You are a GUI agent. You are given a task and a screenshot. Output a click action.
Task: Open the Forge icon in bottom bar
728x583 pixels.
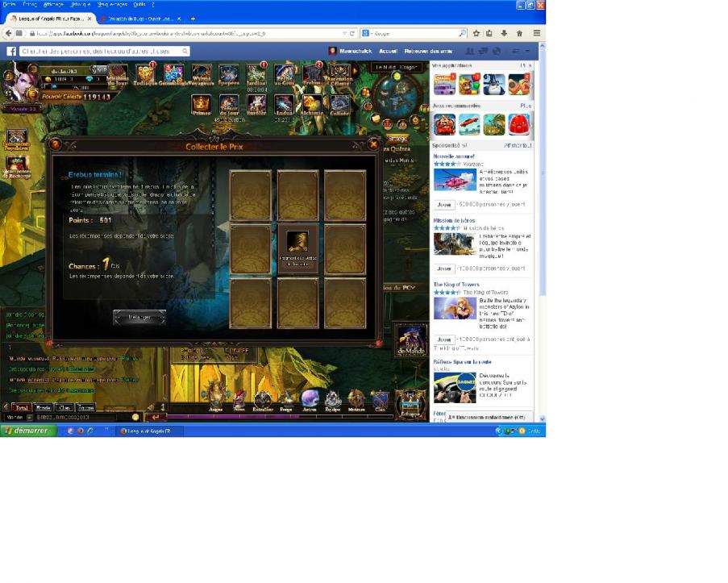(x=287, y=399)
